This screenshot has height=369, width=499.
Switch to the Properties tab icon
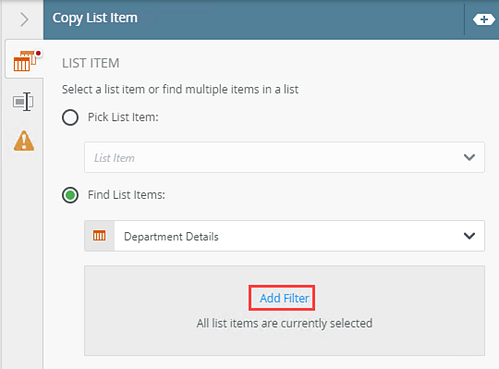(x=23, y=102)
